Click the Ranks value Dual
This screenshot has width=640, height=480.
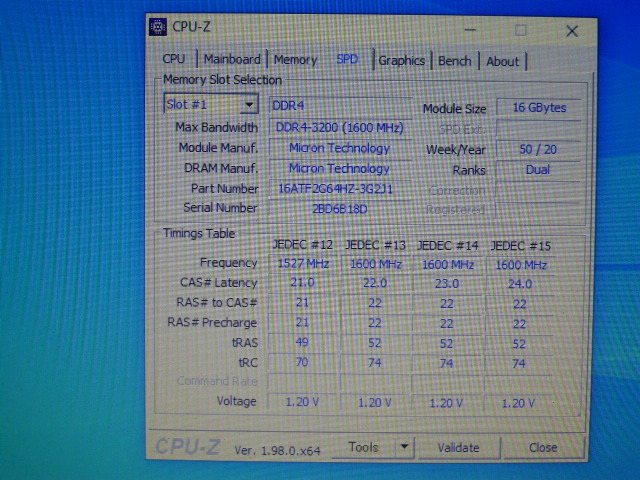[x=538, y=170]
